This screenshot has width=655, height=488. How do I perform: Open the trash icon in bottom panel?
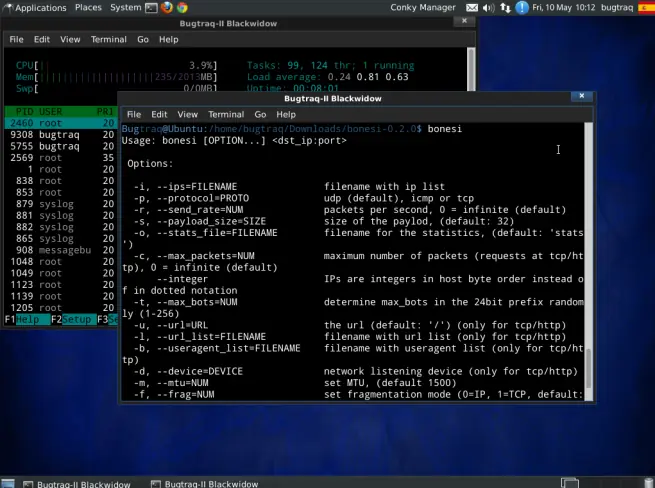click(648, 483)
